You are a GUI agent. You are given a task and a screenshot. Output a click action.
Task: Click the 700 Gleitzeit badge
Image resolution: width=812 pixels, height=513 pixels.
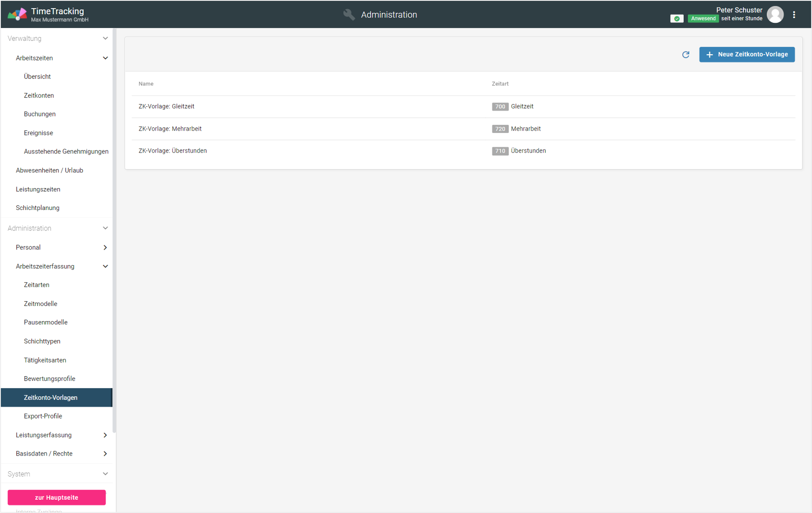click(x=500, y=107)
